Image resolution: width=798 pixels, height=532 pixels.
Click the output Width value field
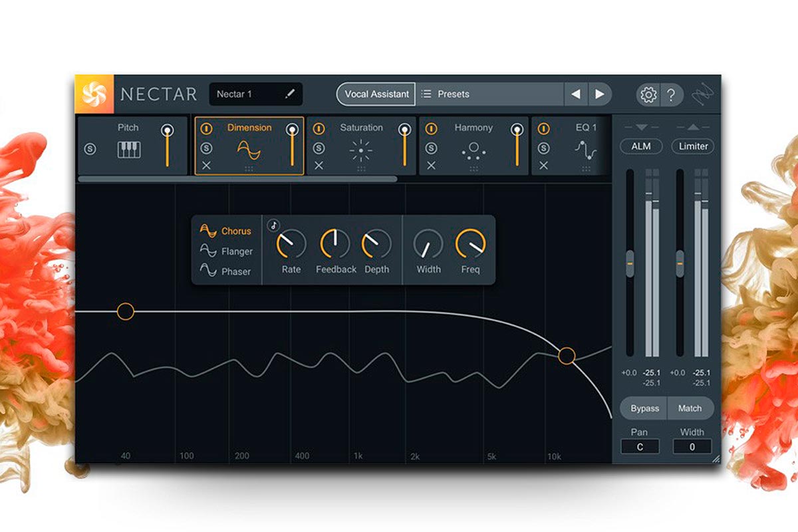click(x=692, y=447)
